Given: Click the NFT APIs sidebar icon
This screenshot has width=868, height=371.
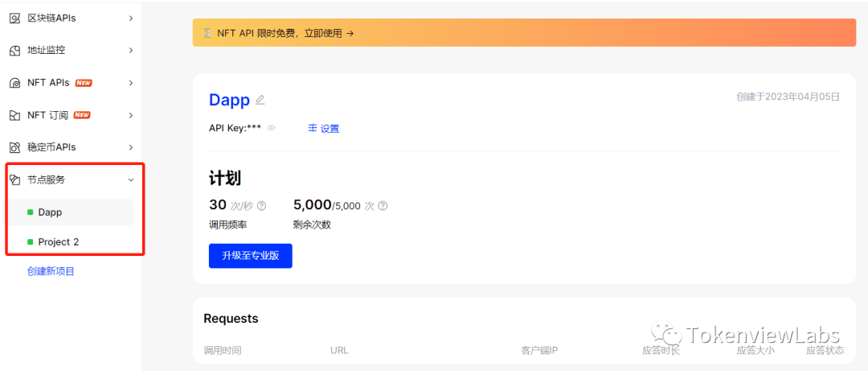Looking at the screenshot, I should click(14, 83).
